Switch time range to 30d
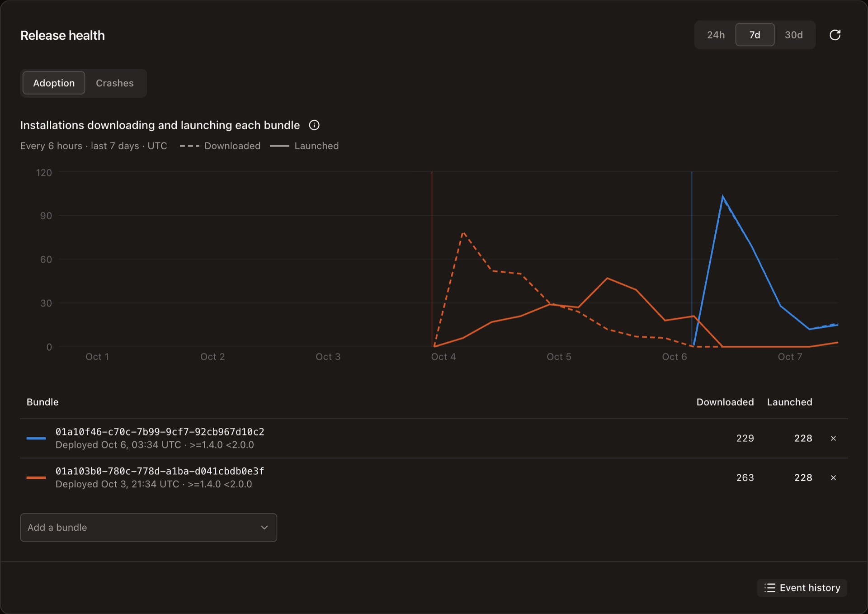Screen dimensions: 868x614 793,35
